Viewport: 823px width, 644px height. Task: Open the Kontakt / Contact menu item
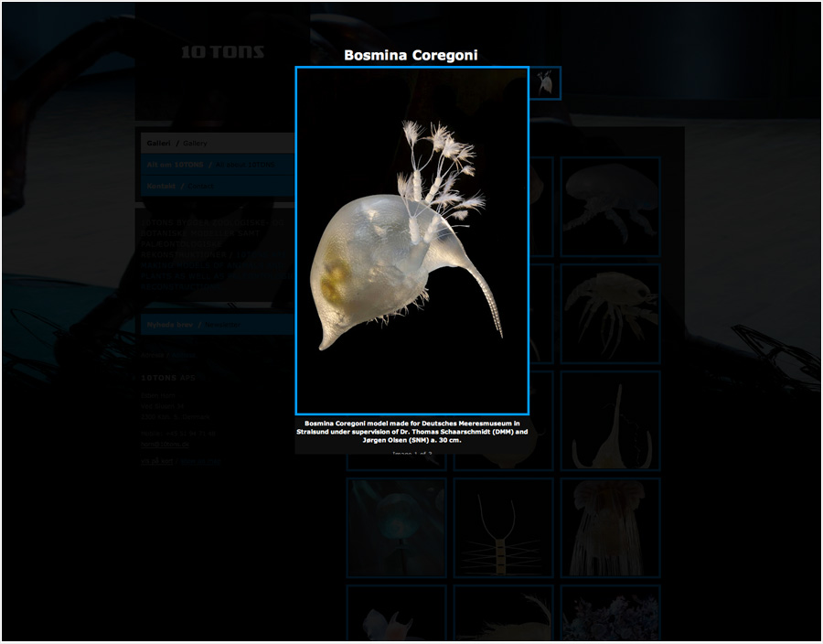[218, 186]
